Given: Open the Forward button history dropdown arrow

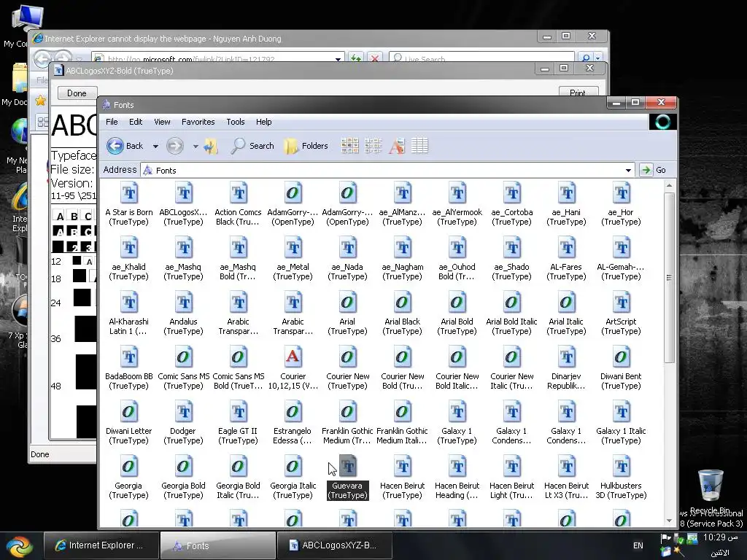Looking at the screenshot, I should (x=196, y=146).
